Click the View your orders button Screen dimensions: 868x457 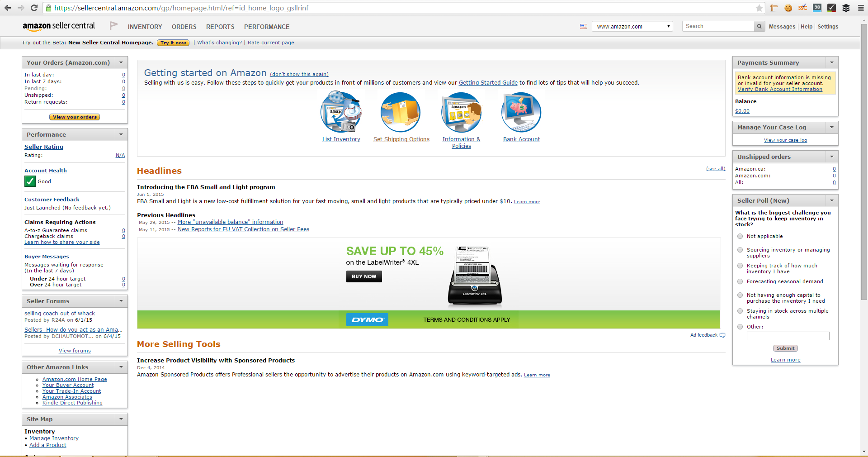[75, 117]
